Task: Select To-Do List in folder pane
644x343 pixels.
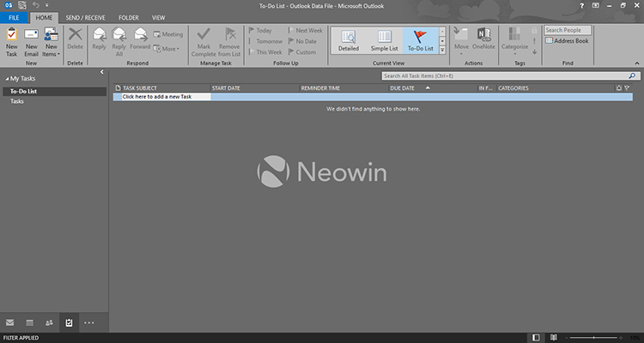Action: pyautogui.click(x=55, y=92)
